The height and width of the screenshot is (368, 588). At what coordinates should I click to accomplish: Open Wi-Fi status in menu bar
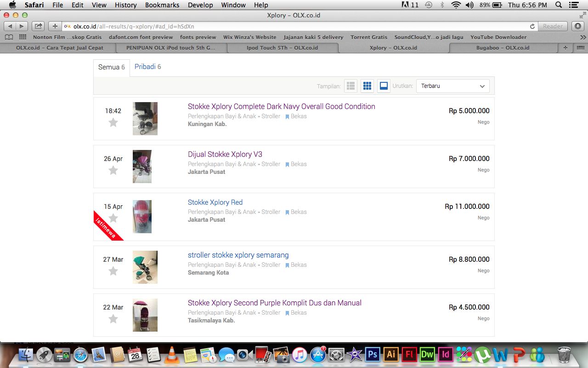click(x=456, y=5)
